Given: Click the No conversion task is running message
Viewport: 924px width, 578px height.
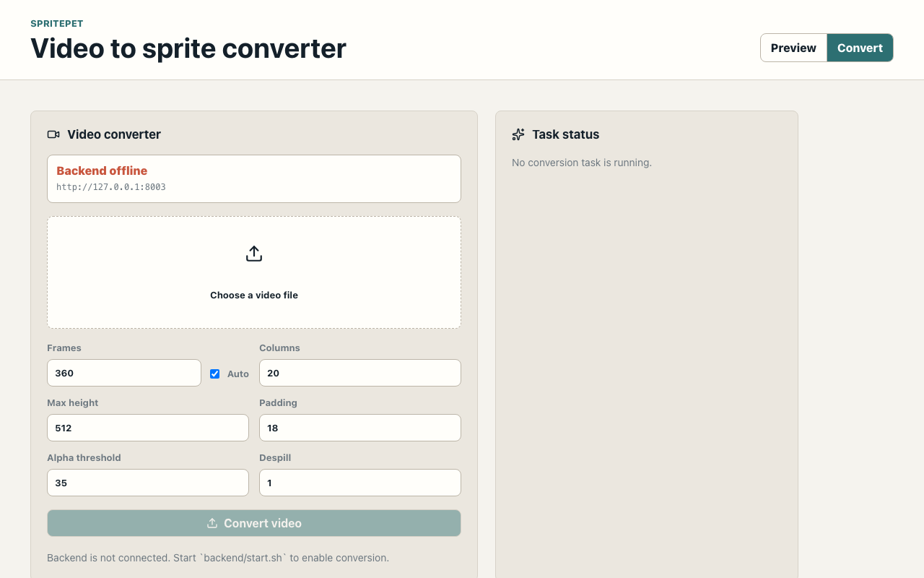Looking at the screenshot, I should (x=582, y=163).
